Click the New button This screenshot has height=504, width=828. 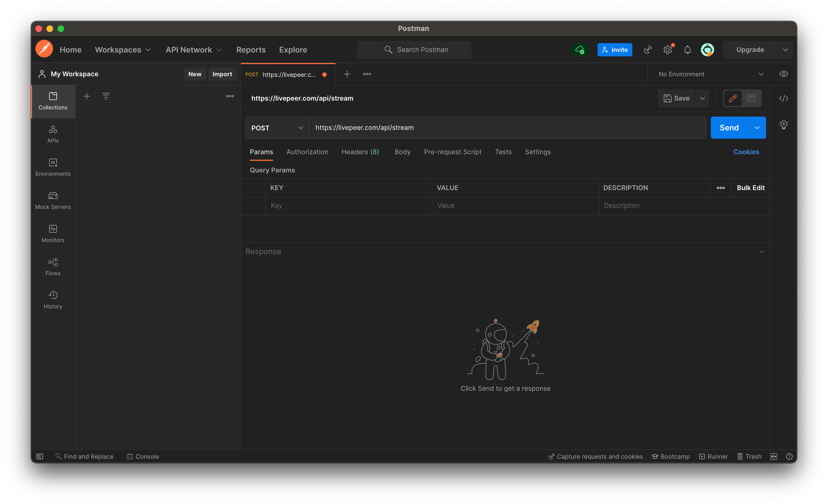pos(195,74)
